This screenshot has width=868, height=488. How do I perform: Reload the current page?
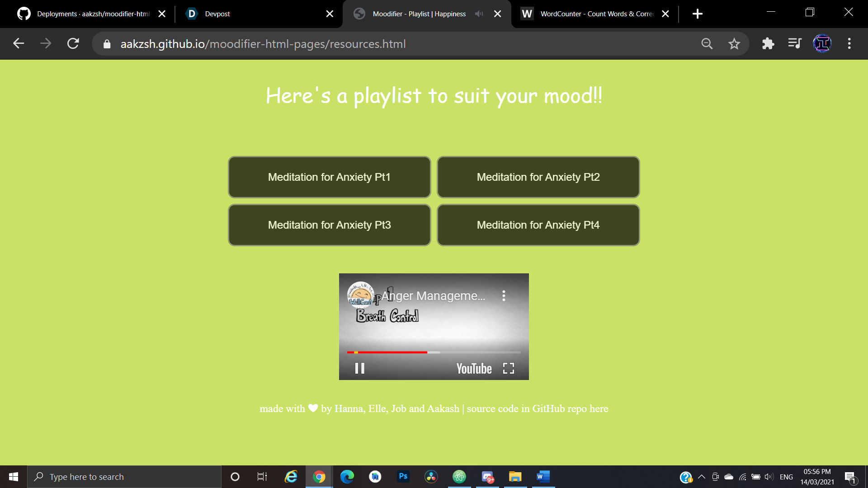pos(73,44)
